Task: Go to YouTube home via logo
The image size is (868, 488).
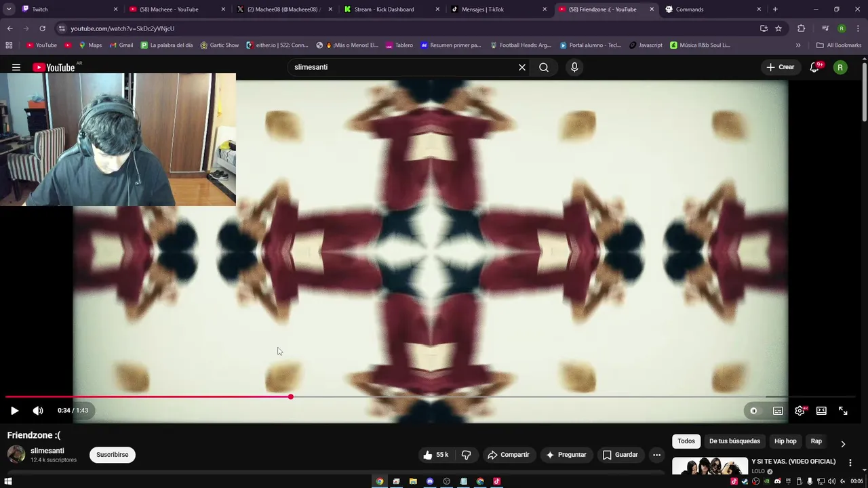Action: (54, 67)
